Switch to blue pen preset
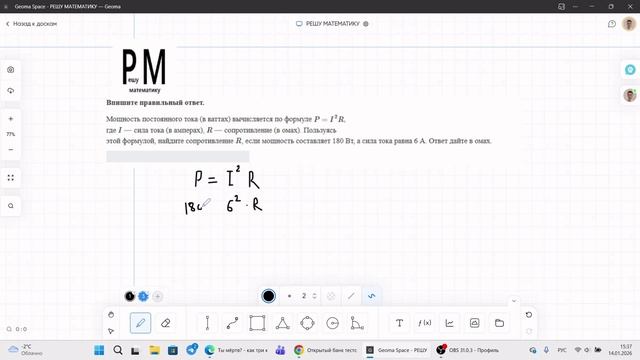This screenshot has height=360, width=640. click(x=143, y=296)
